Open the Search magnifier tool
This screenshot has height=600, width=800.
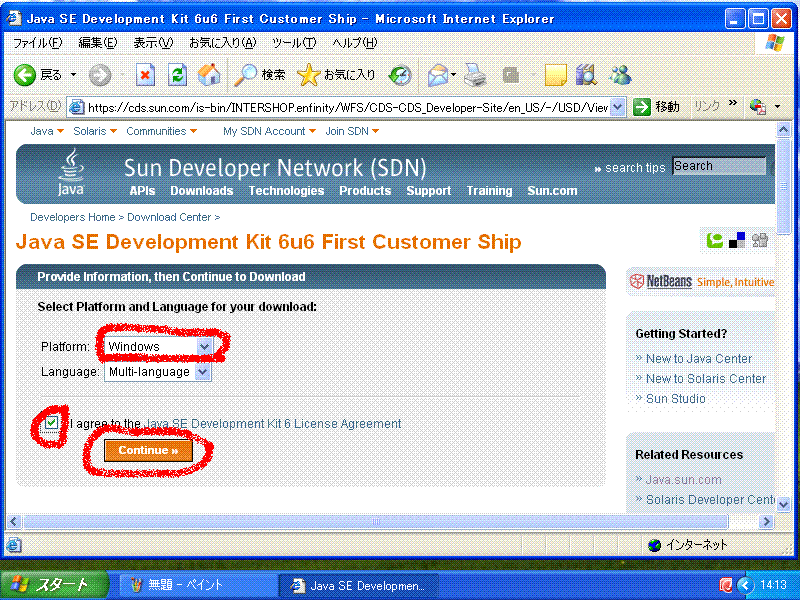[245, 75]
